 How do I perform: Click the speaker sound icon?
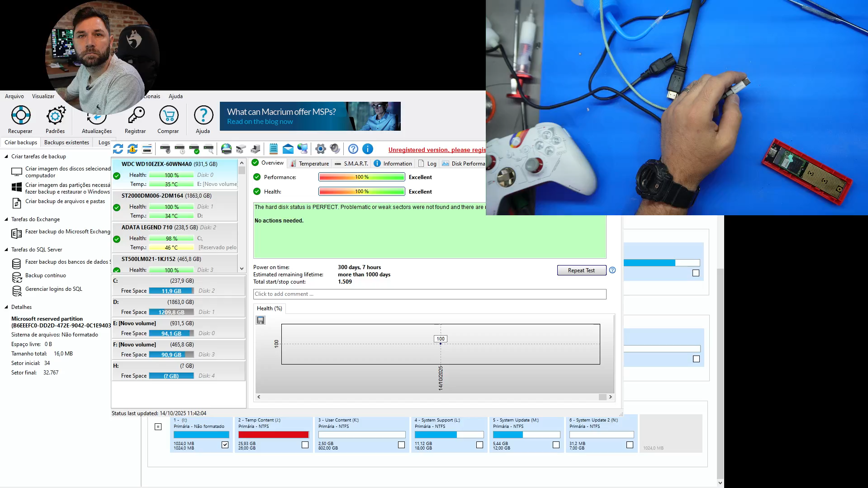click(x=335, y=149)
